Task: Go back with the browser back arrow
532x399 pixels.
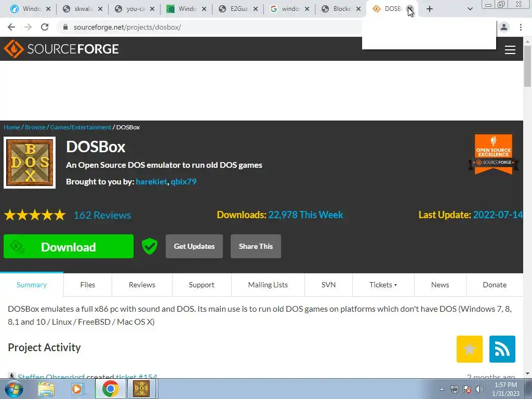Action: [11, 27]
